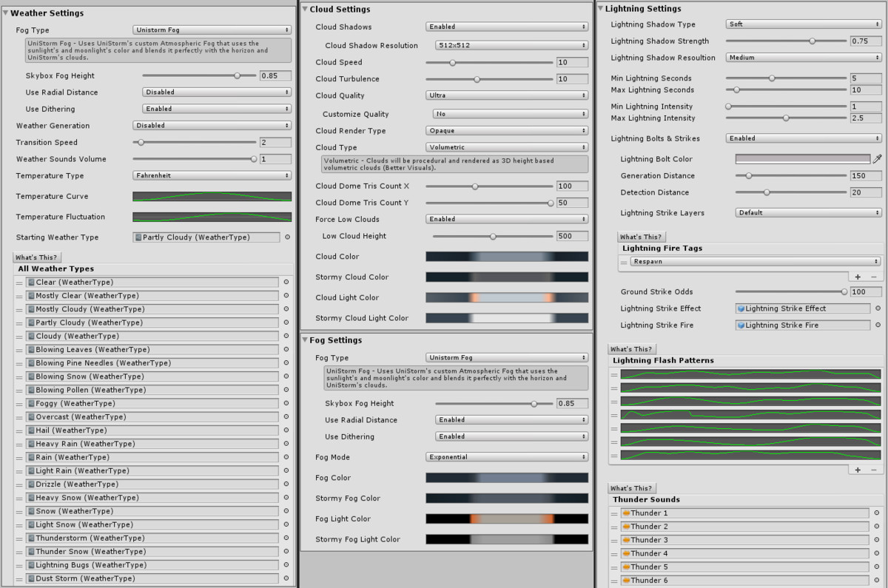Open the Lightning Strike Layers dropdown
The height and width of the screenshot is (588, 888).
(809, 213)
